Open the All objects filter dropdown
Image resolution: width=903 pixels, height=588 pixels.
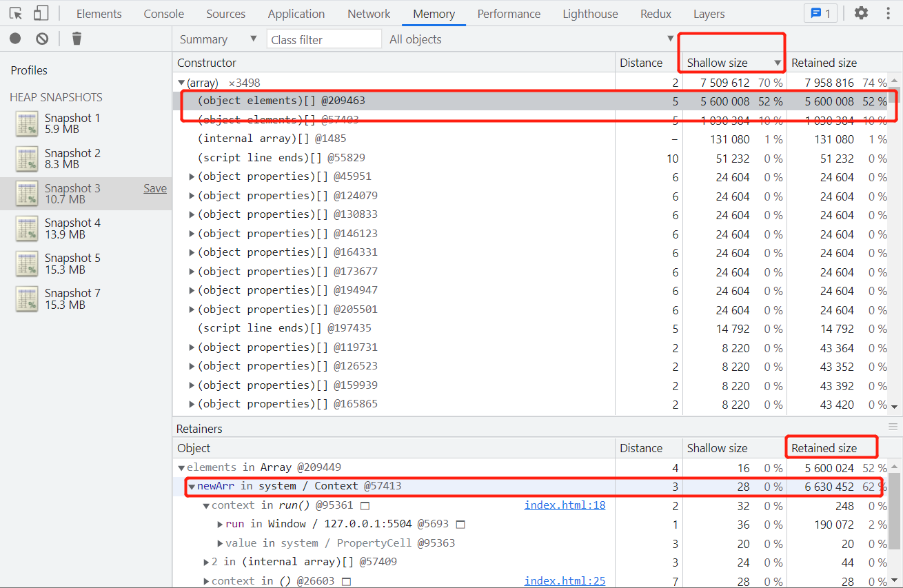click(531, 39)
